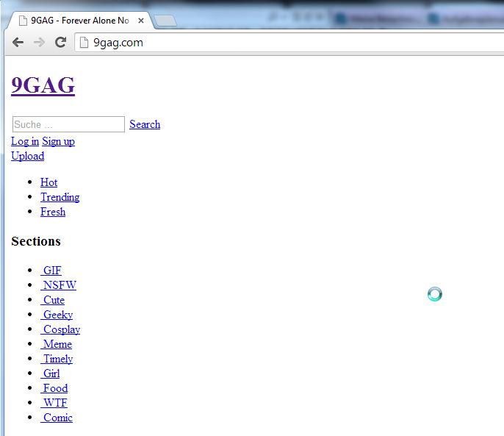Viewport: 504px width, 436px height.
Task: Open the 9GAG heading link
Action: point(43,85)
